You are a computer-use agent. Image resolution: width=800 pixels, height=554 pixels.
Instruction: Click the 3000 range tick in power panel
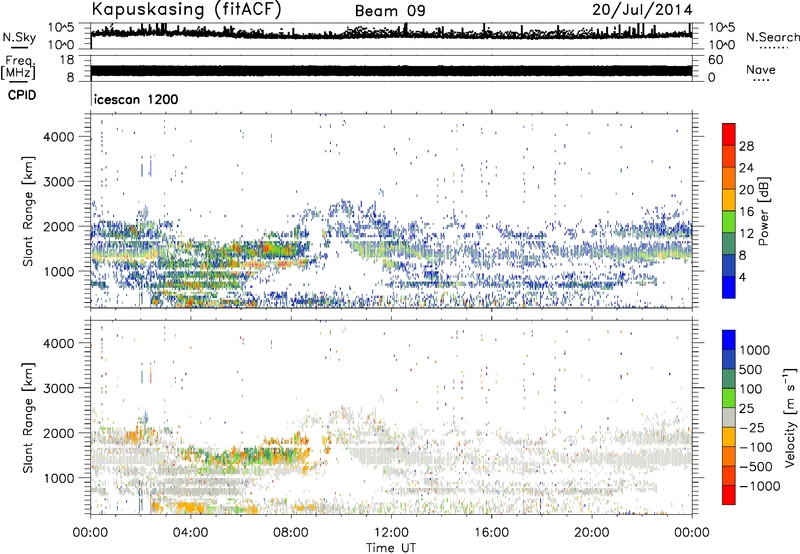point(58,182)
